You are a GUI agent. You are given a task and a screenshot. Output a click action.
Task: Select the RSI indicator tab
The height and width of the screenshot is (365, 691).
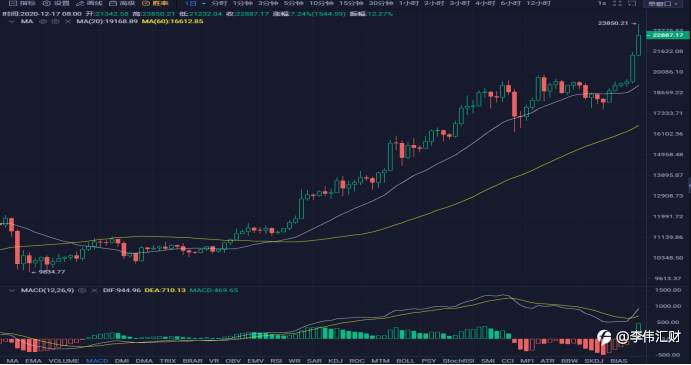coord(276,361)
